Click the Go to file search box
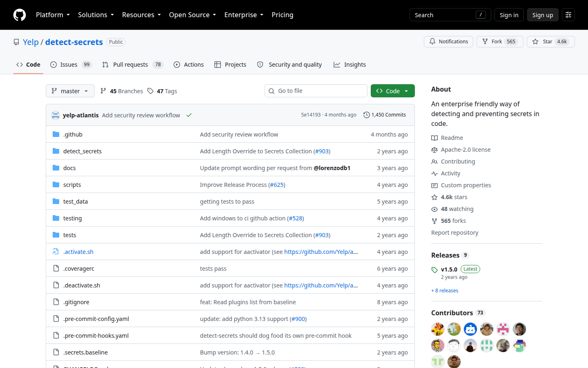 coord(316,91)
